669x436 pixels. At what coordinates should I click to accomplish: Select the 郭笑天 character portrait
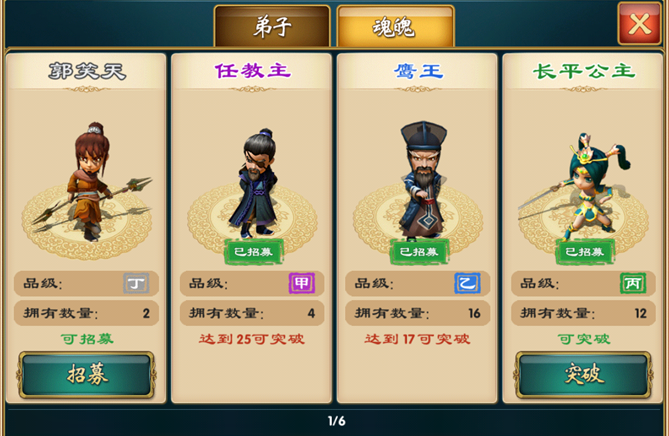click(x=91, y=183)
